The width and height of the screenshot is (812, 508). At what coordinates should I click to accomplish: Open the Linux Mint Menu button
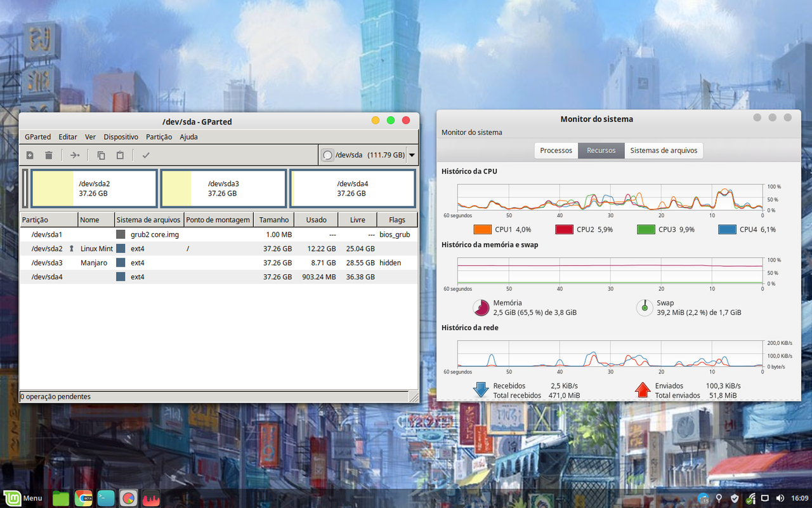click(22, 498)
